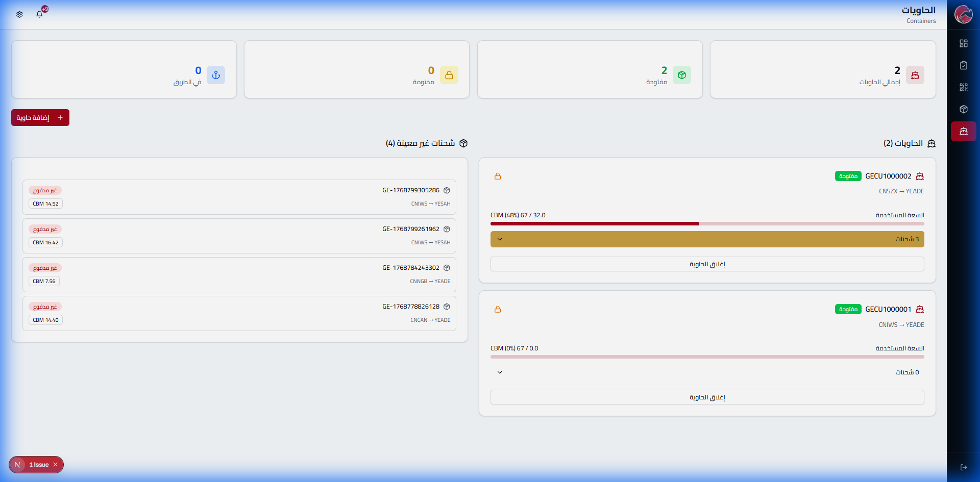Open the notifications bell

(x=39, y=14)
